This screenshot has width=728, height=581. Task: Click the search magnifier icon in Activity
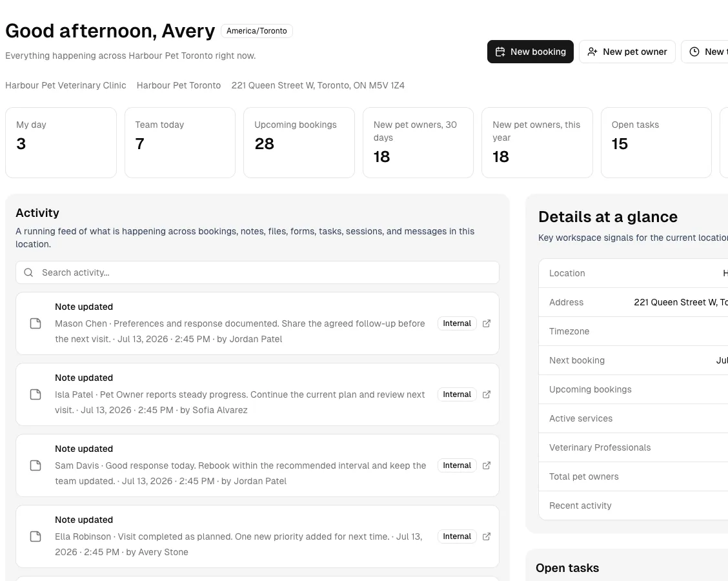(28, 272)
